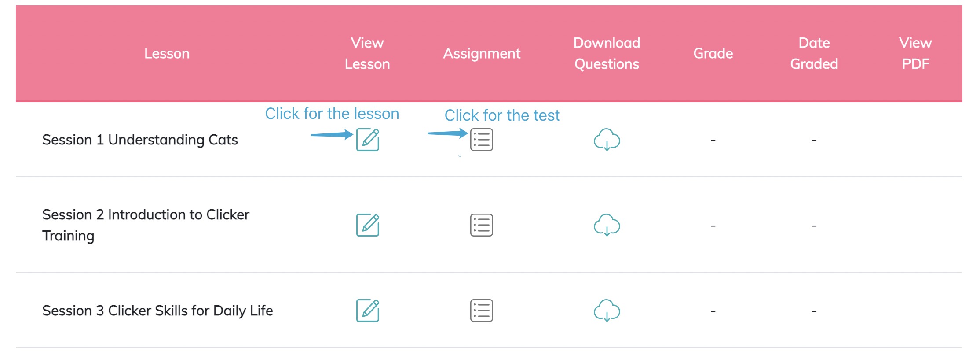The width and height of the screenshot is (980, 355).
Task: Select Session 2 Introduction to Clicker Training
Action: click(x=146, y=225)
